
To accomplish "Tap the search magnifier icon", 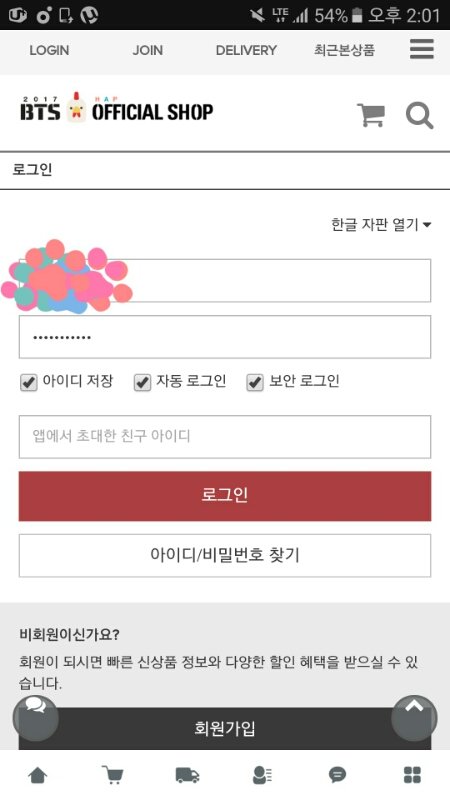I will tap(419, 116).
